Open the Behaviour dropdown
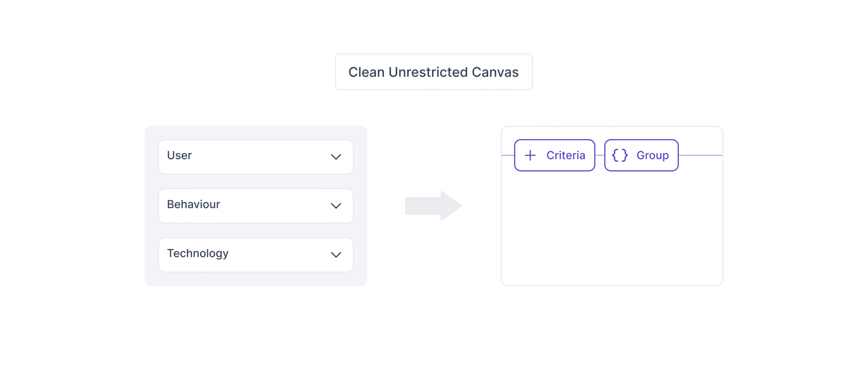Viewport: 868px width, 374px height. coord(256,205)
